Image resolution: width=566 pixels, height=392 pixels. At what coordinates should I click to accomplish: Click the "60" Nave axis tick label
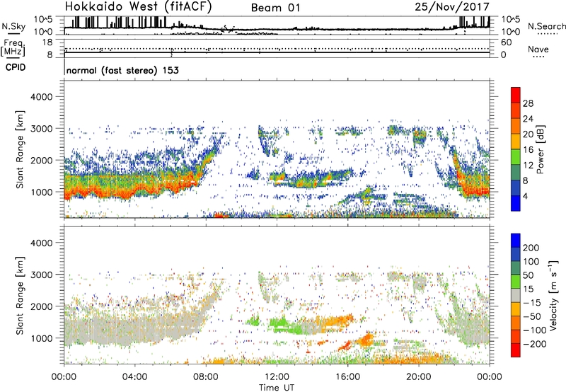coord(506,42)
